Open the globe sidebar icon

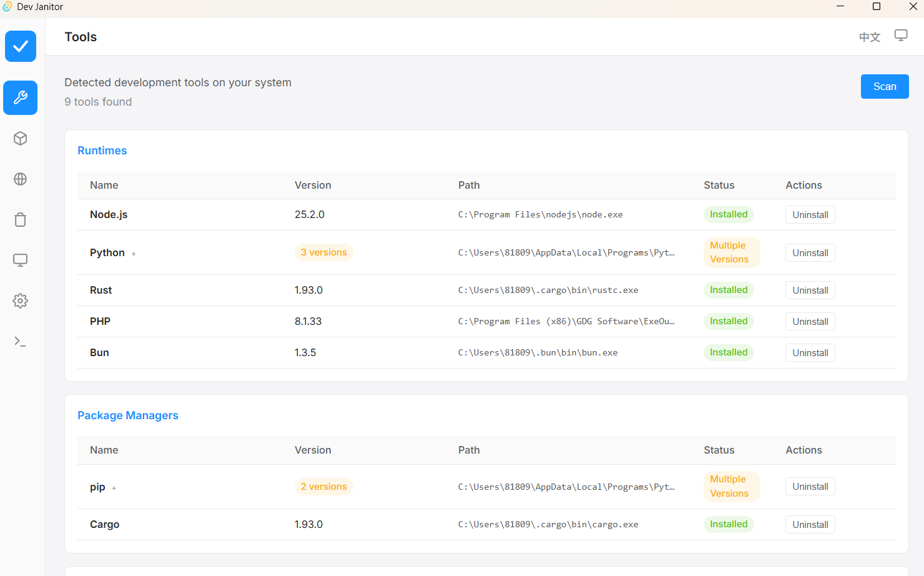click(x=20, y=179)
